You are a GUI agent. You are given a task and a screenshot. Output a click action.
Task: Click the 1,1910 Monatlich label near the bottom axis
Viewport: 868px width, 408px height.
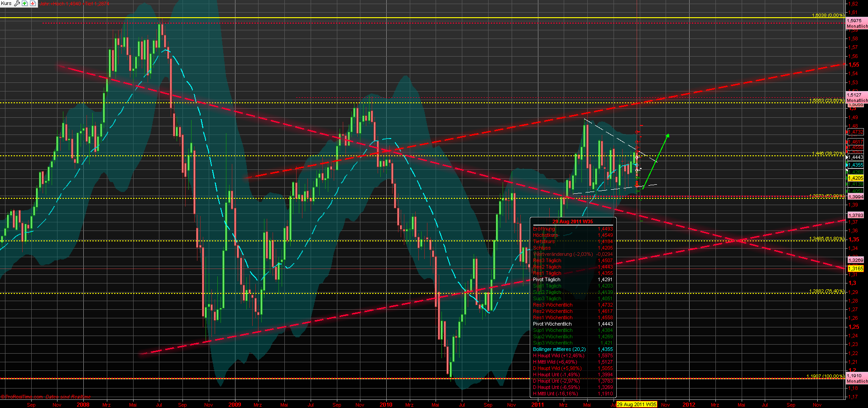tap(856, 379)
